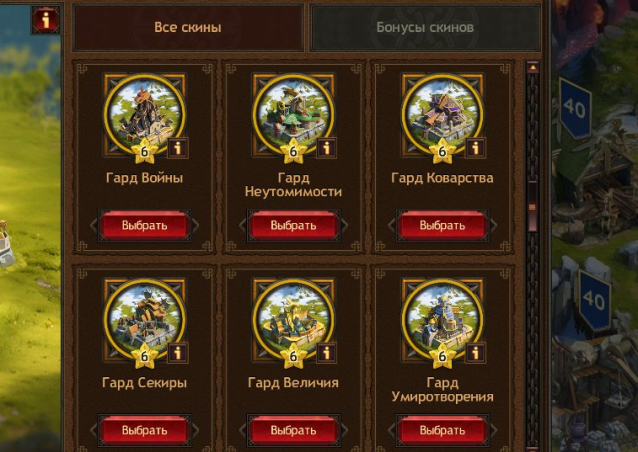Open info icon on Гард Коварства skin
638x452 pixels.
pyautogui.click(x=476, y=148)
